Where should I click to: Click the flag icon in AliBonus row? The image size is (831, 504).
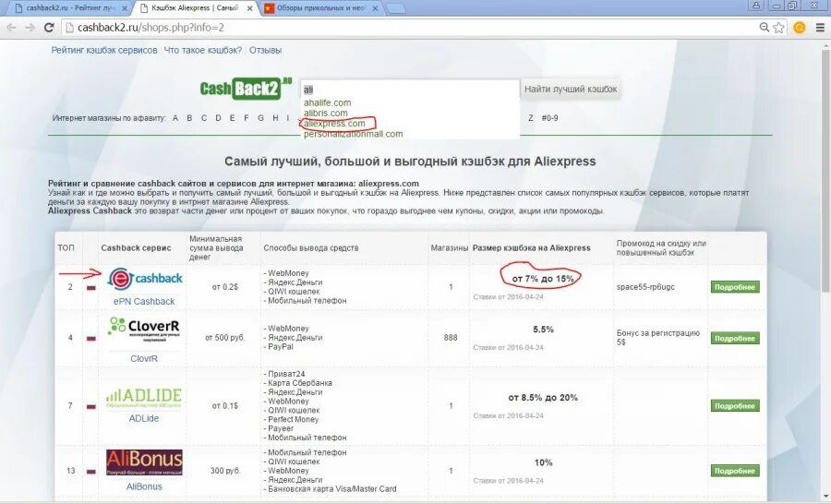point(91,471)
